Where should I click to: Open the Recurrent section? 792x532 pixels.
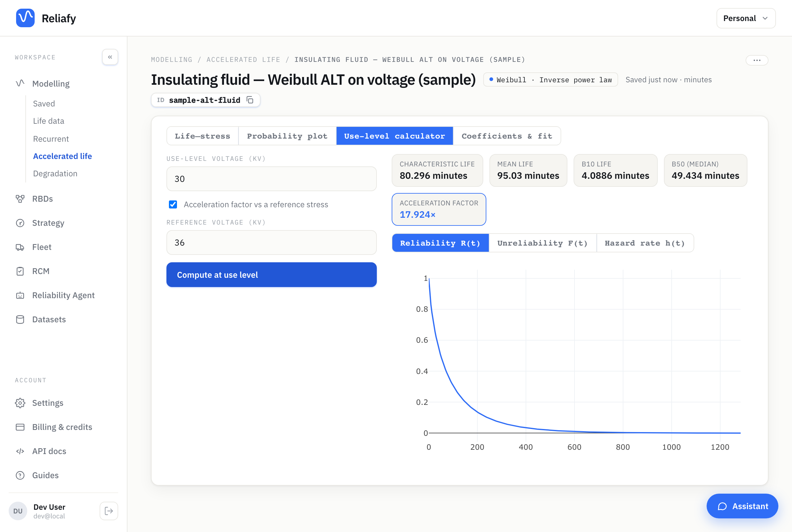pyautogui.click(x=51, y=139)
